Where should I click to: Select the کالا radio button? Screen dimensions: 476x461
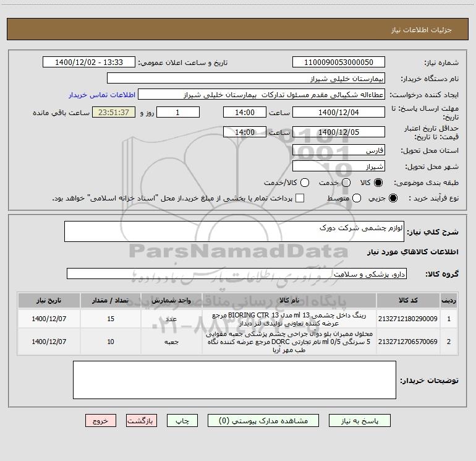point(378,183)
